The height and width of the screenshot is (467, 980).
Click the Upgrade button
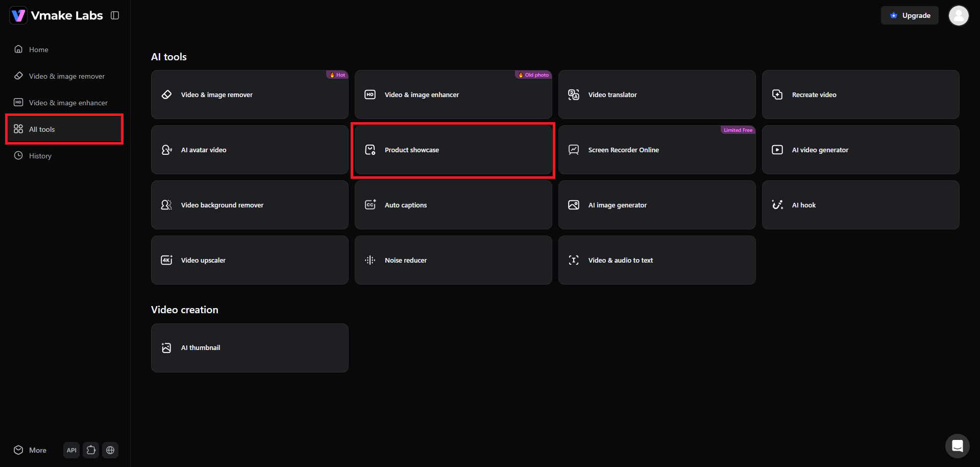point(910,15)
